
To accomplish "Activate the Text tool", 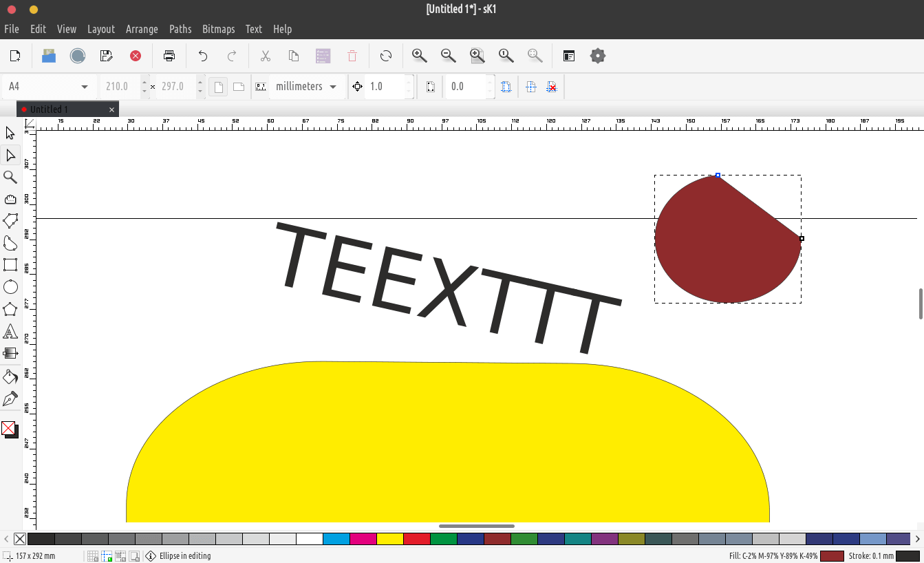I will pyautogui.click(x=10, y=332).
